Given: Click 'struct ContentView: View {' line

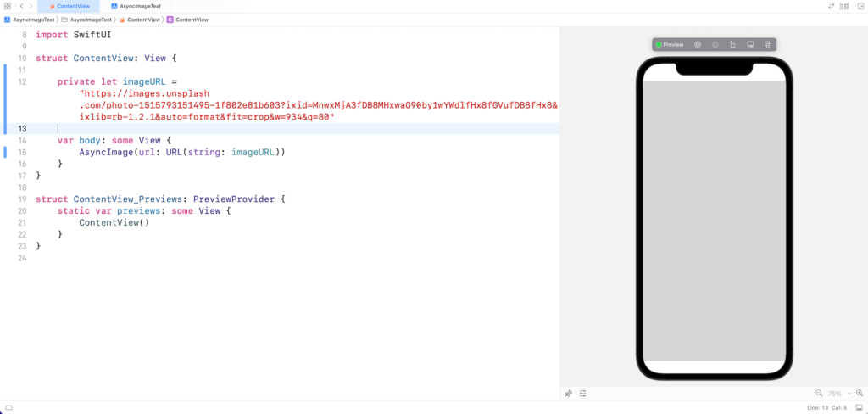Looking at the screenshot, I should coord(106,59).
